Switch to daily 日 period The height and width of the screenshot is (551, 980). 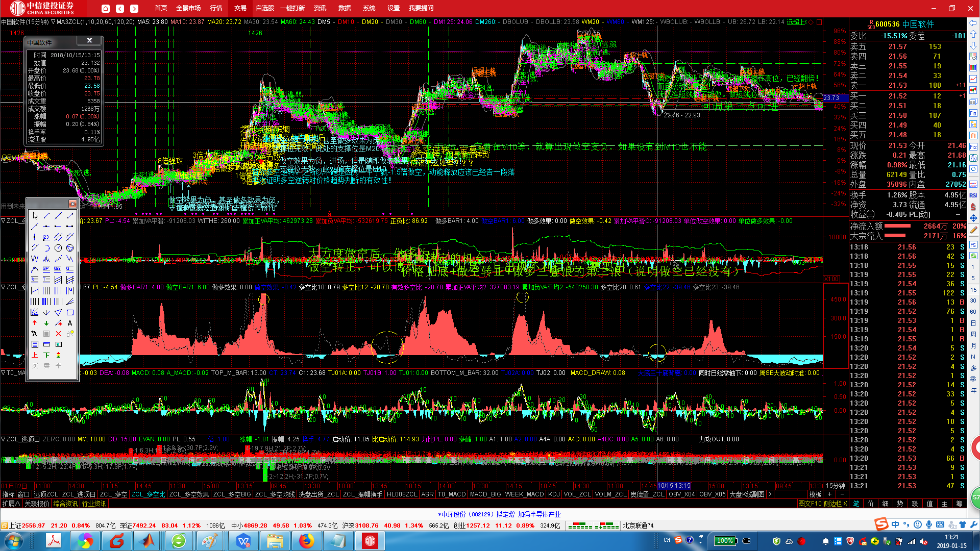coord(973,323)
